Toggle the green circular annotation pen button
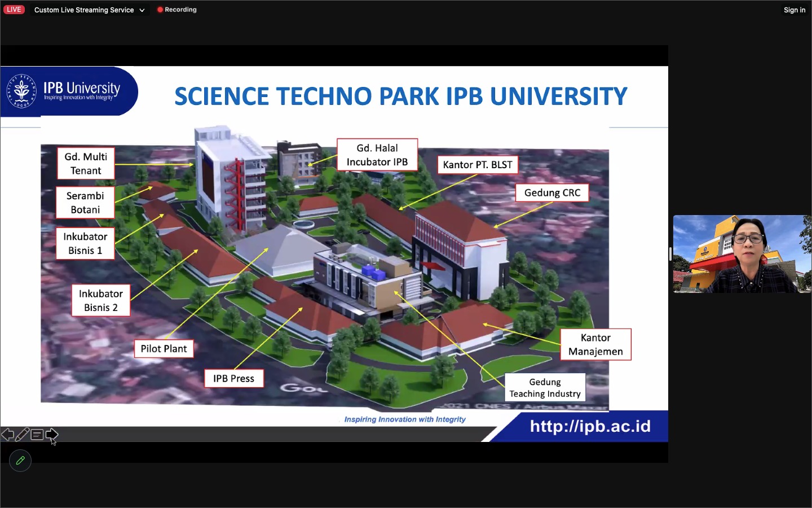Image resolution: width=812 pixels, height=508 pixels. [x=20, y=461]
